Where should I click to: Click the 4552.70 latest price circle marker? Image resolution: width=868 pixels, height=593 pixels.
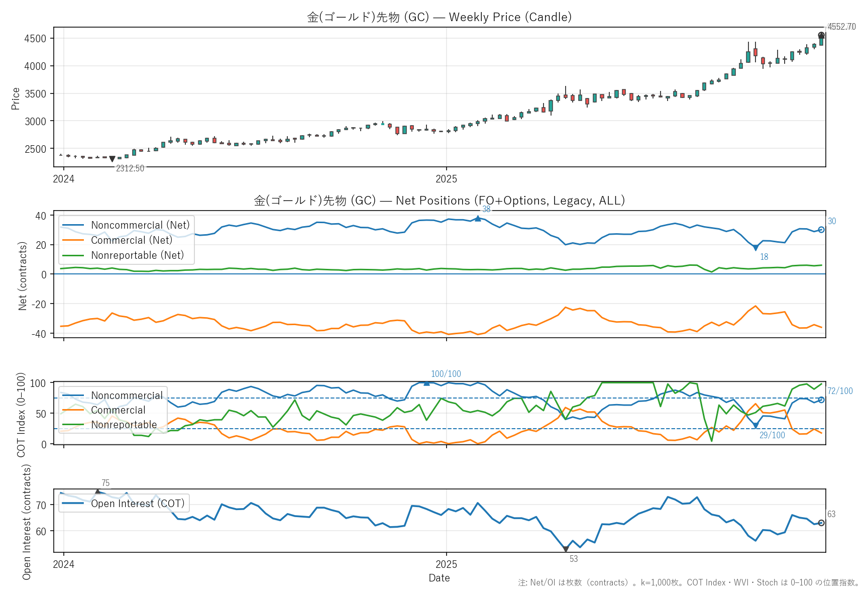821,35
